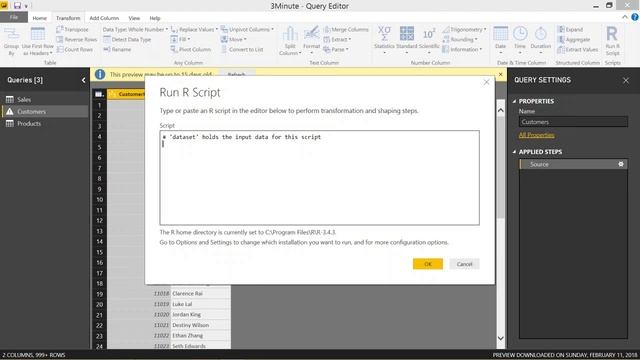Open the Split Column tool

[x=290, y=41]
